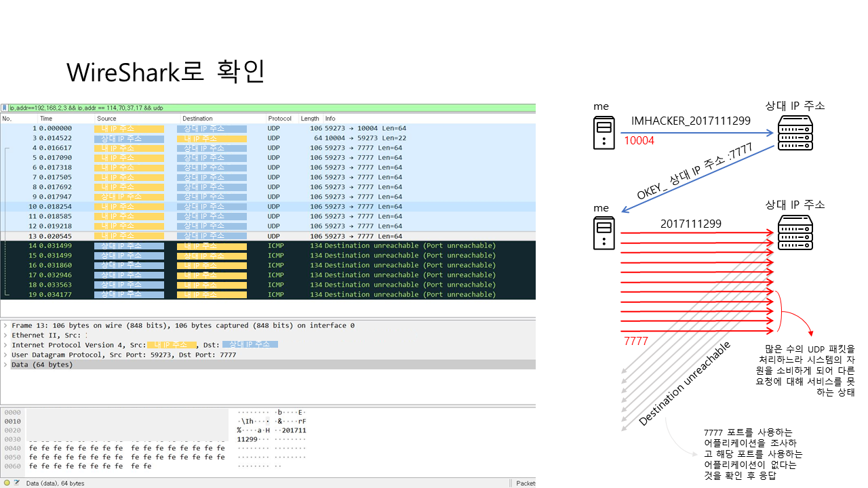Screen dimensions: 868x488
Task: Select packet 13 at time 0.020545
Action: [268, 236]
